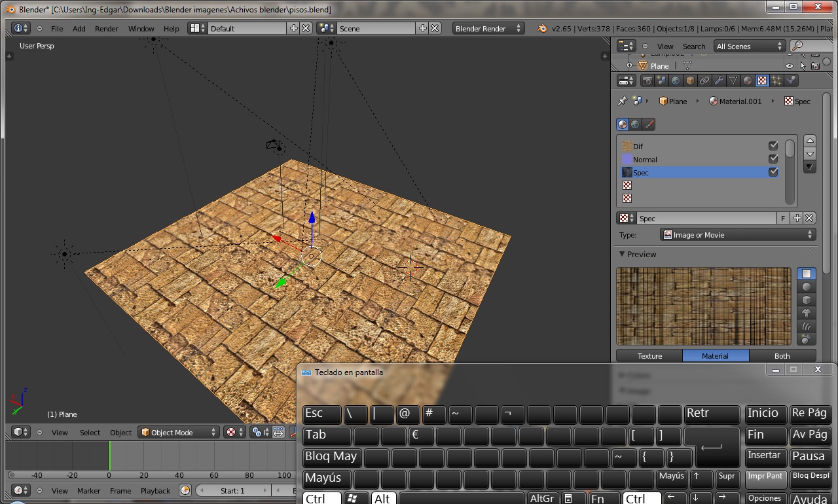Image resolution: width=838 pixels, height=504 pixels.
Task: Click the pin icon in properties breadcrumb
Action: click(622, 101)
